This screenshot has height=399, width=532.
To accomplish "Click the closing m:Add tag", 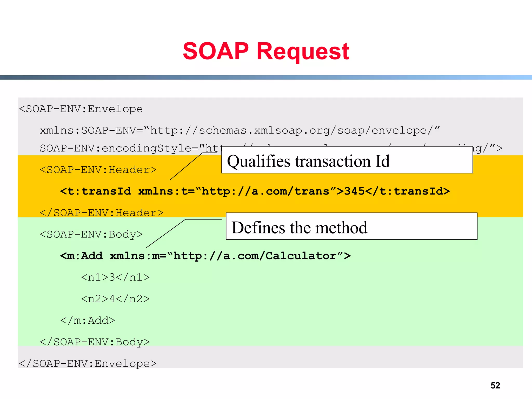I will coord(88,321).
